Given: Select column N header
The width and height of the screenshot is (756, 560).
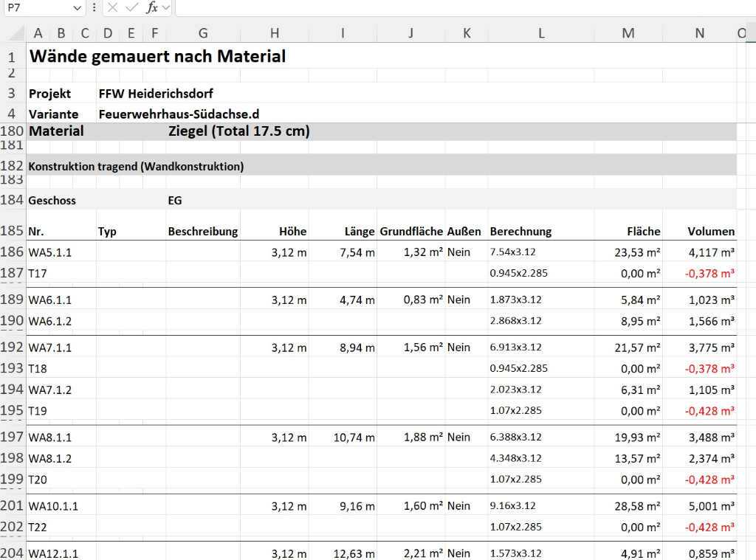Looking at the screenshot, I should (699, 32).
